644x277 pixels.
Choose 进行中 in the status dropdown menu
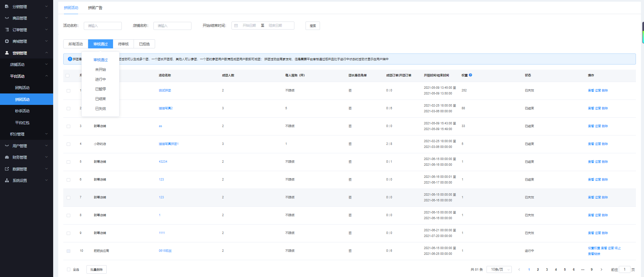pos(100,79)
